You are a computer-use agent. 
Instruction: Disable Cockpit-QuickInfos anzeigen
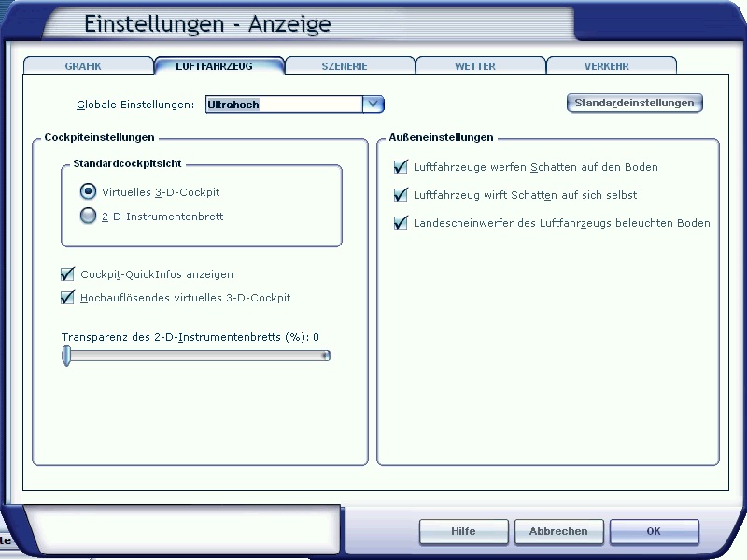coord(66,273)
